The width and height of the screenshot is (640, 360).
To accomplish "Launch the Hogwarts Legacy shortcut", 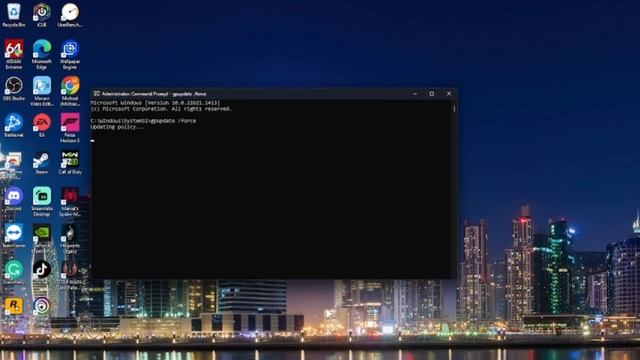I will (x=70, y=238).
